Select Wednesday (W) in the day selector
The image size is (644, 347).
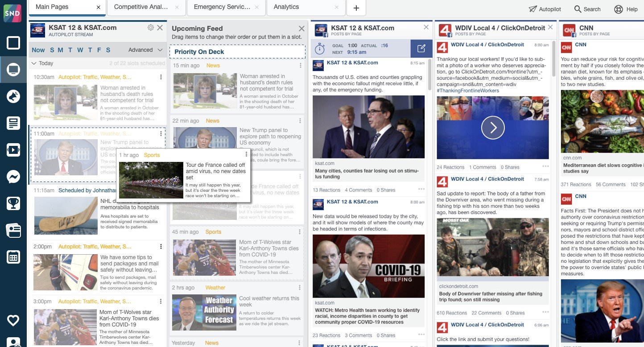coord(80,50)
